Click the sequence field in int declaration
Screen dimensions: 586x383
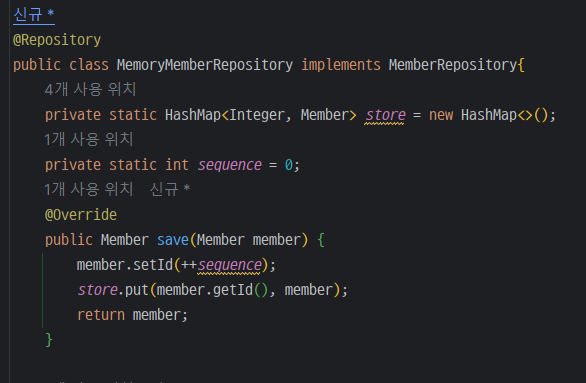(229, 165)
